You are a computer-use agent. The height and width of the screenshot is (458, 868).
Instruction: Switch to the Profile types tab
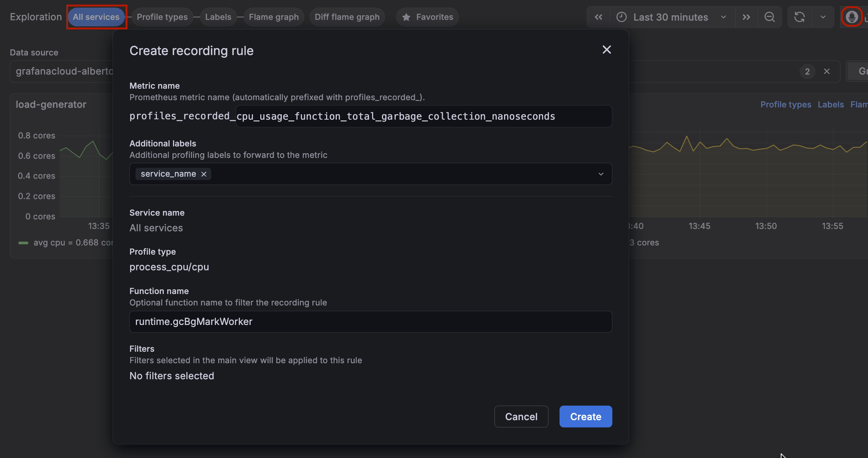coord(162,17)
